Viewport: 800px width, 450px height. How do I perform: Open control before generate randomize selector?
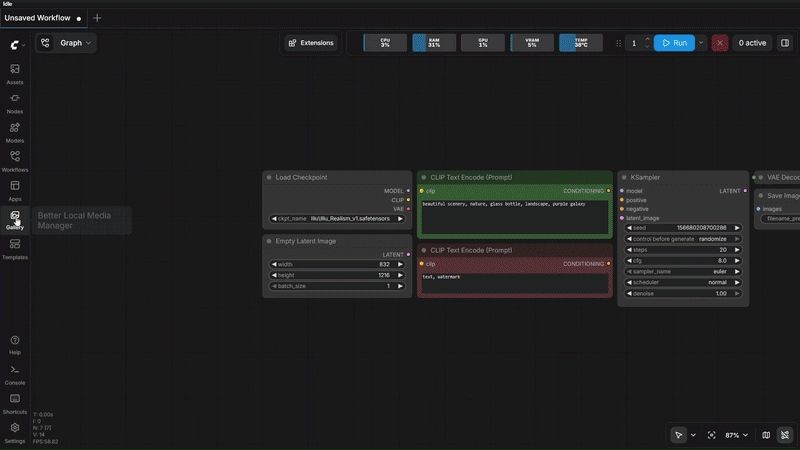pos(683,239)
